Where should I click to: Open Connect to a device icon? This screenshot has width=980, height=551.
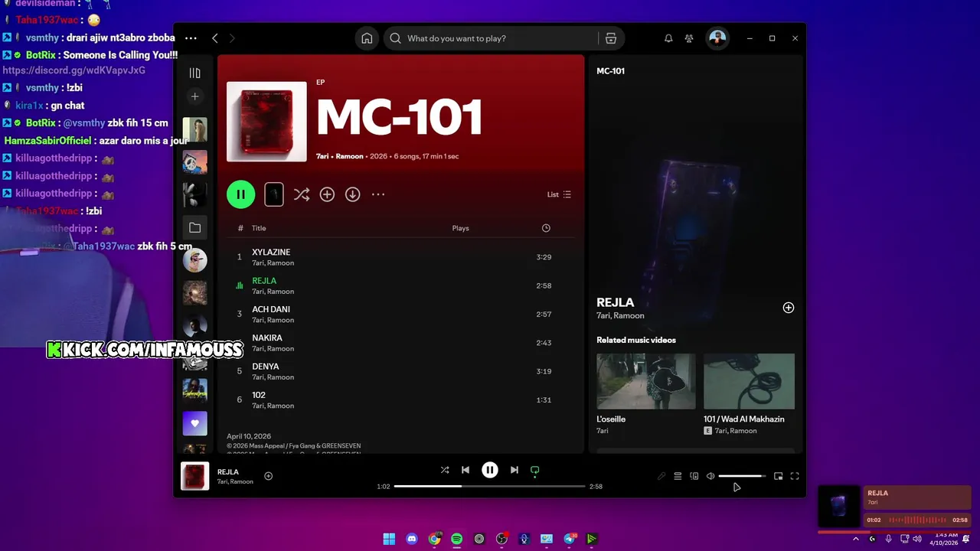pyautogui.click(x=694, y=476)
